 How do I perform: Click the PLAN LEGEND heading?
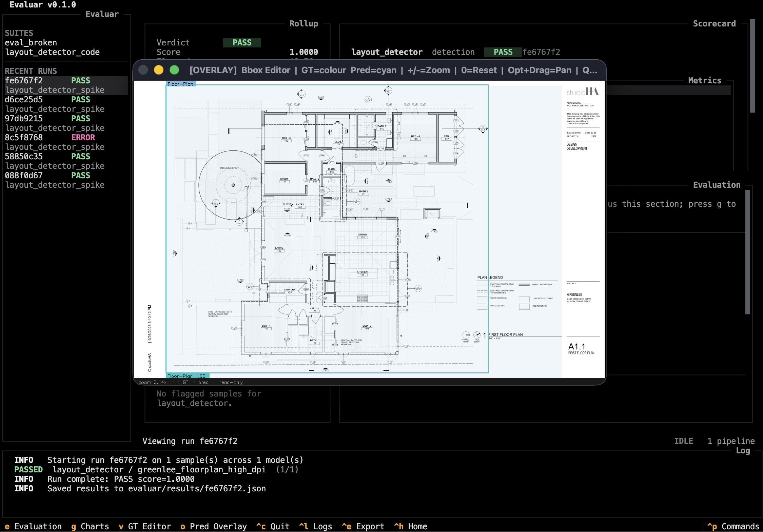point(490,278)
